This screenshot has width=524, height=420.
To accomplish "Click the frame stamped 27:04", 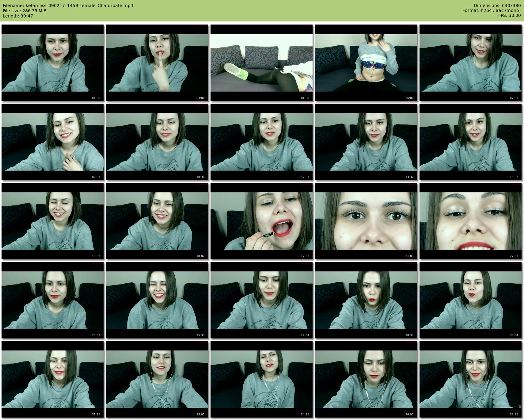I will (262, 300).
